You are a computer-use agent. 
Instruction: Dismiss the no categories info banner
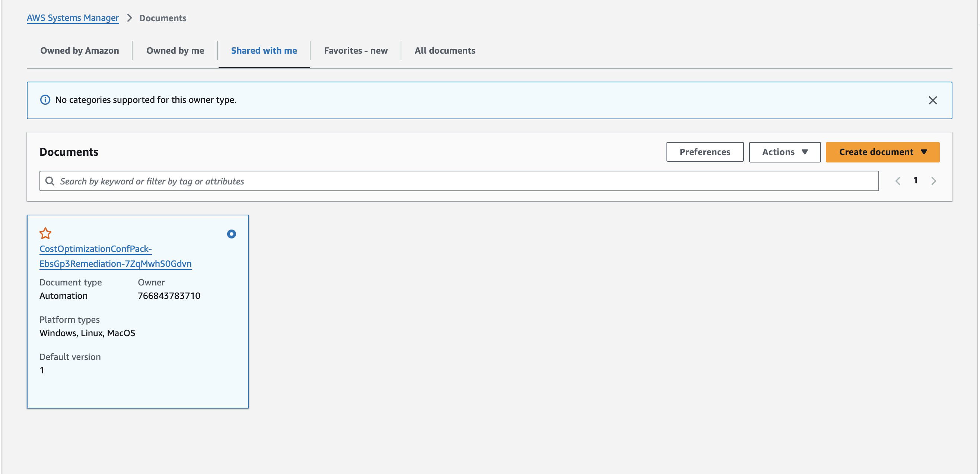tap(932, 100)
